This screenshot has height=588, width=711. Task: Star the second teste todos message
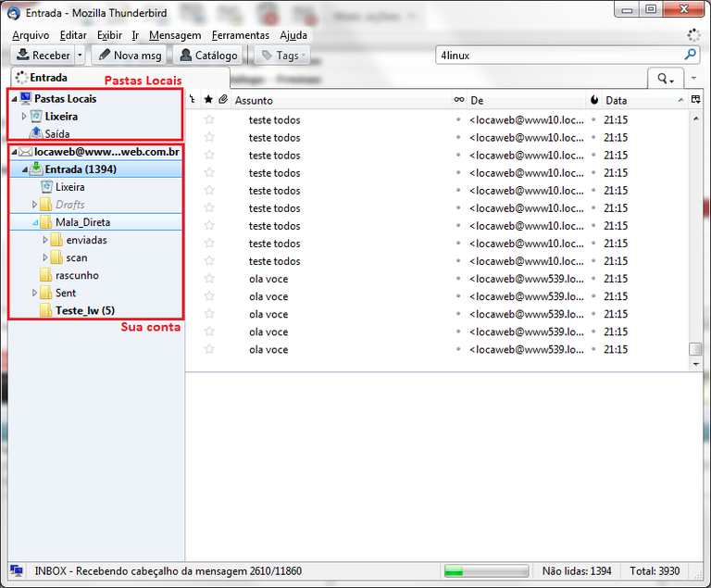pos(209,137)
